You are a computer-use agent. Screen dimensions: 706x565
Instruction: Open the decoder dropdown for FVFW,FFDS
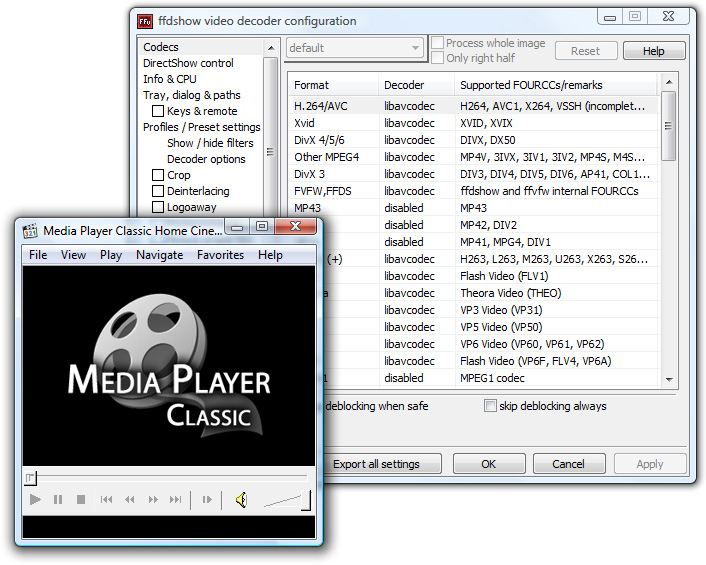pos(417,191)
